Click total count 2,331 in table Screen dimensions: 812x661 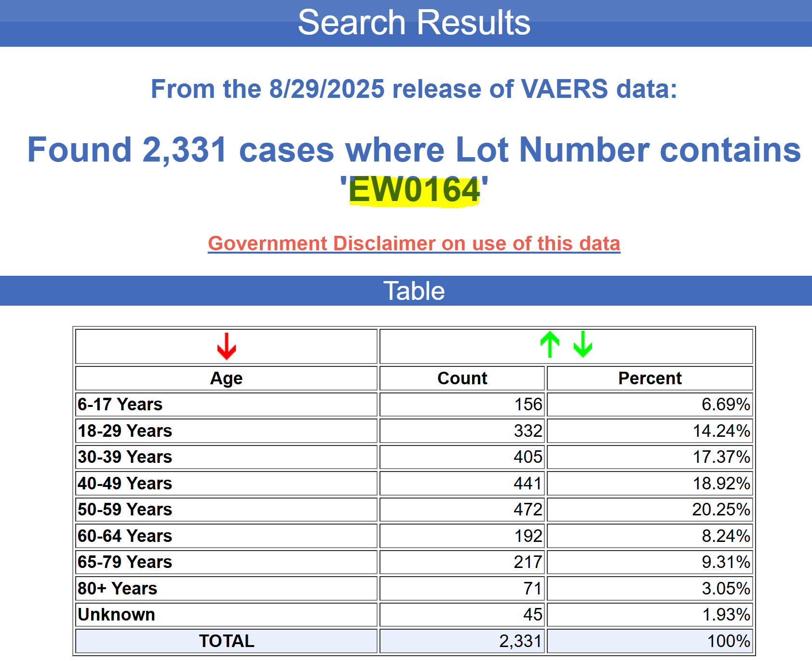521,641
